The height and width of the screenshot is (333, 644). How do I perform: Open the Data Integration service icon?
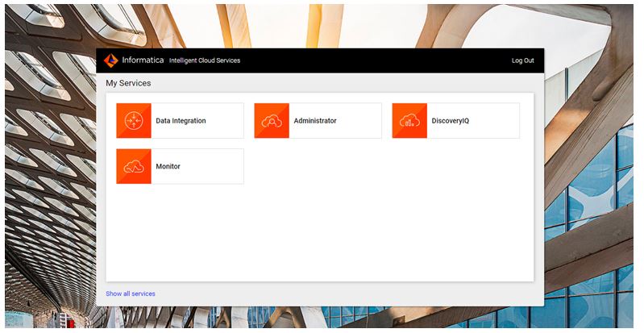point(134,120)
